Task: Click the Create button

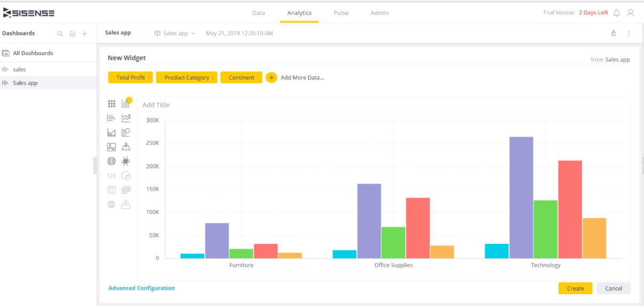Action: (x=575, y=288)
